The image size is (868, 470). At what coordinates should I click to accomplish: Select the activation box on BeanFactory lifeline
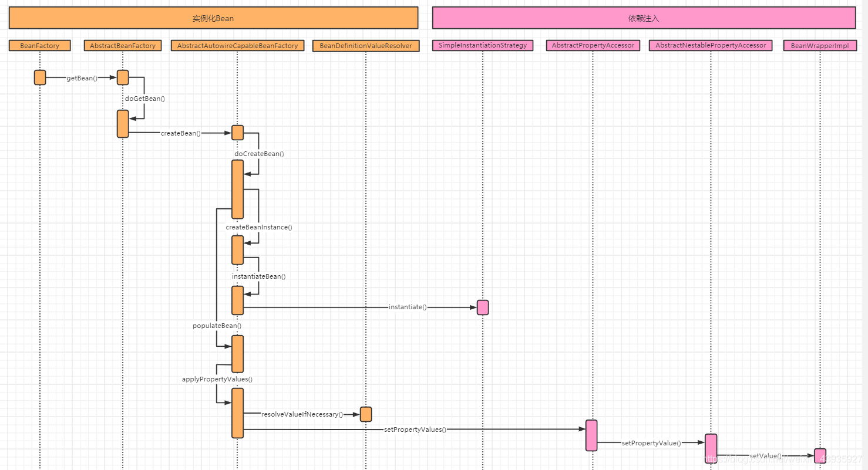(39, 77)
